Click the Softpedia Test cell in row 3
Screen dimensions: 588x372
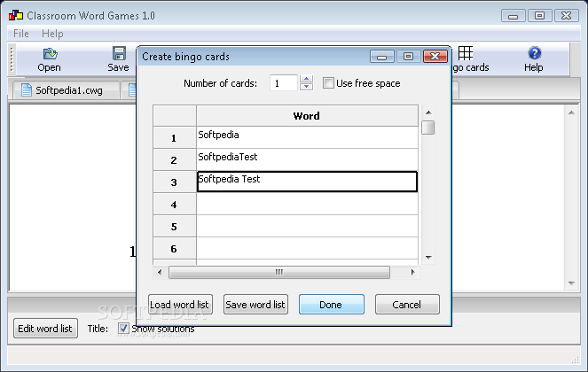click(307, 182)
